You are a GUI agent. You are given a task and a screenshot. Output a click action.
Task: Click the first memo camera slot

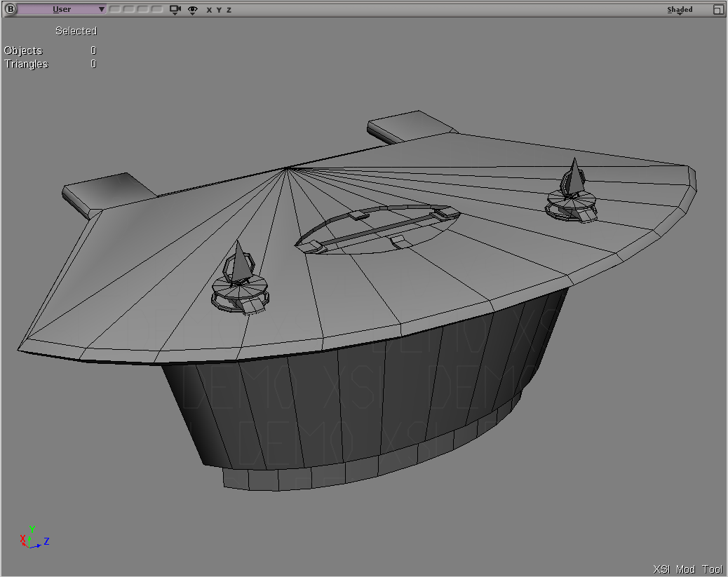[115, 9]
